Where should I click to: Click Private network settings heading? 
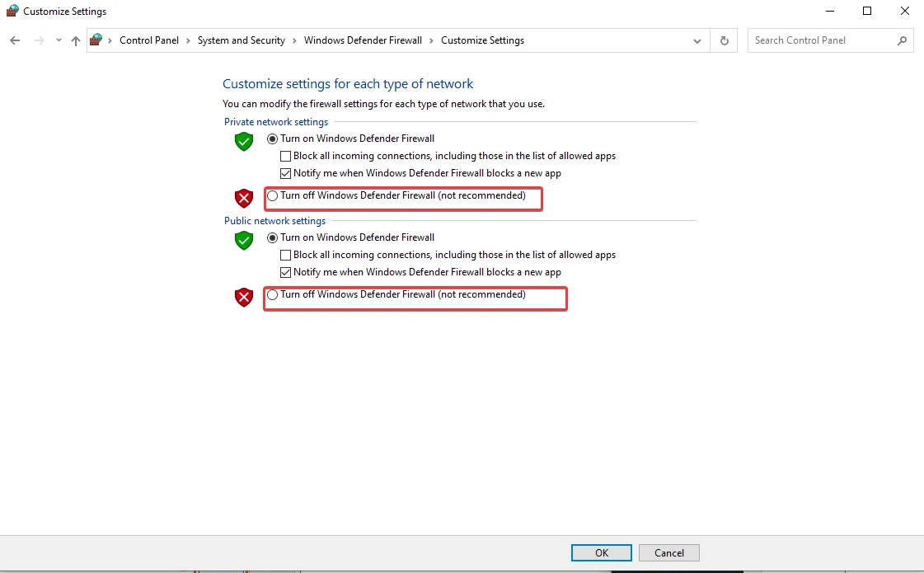(x=276, y=122)
